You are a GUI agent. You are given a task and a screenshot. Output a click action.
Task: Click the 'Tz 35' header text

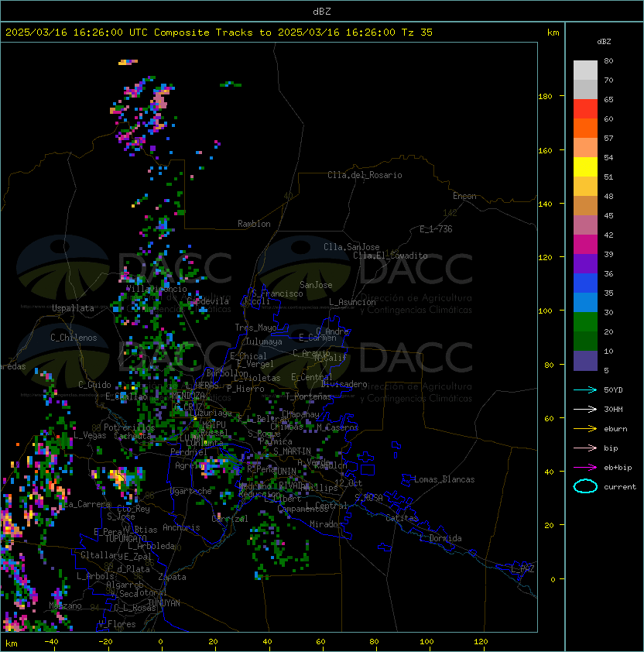coord(417,32)
